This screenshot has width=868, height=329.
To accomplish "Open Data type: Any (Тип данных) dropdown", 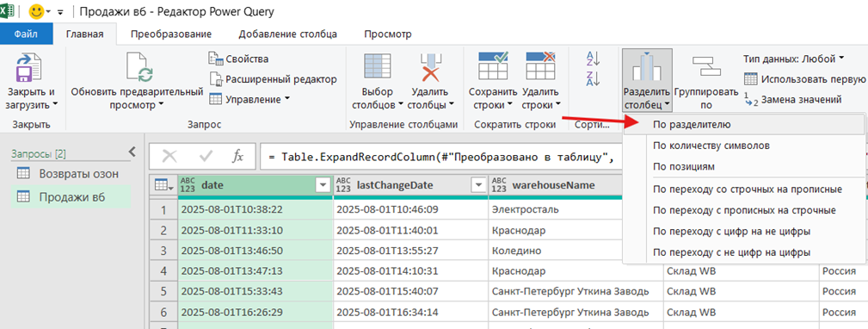I will click(x=794, y=59).
